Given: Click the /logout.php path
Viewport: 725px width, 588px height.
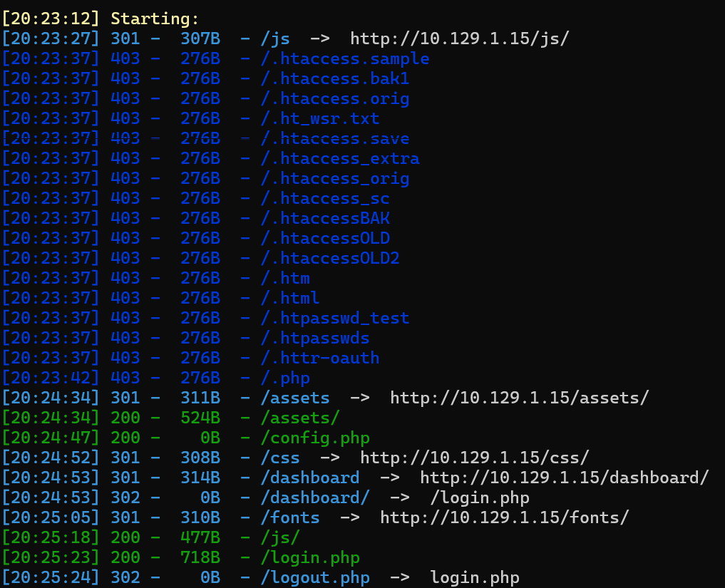Looking at the screenshot, I should coord(315,577).
